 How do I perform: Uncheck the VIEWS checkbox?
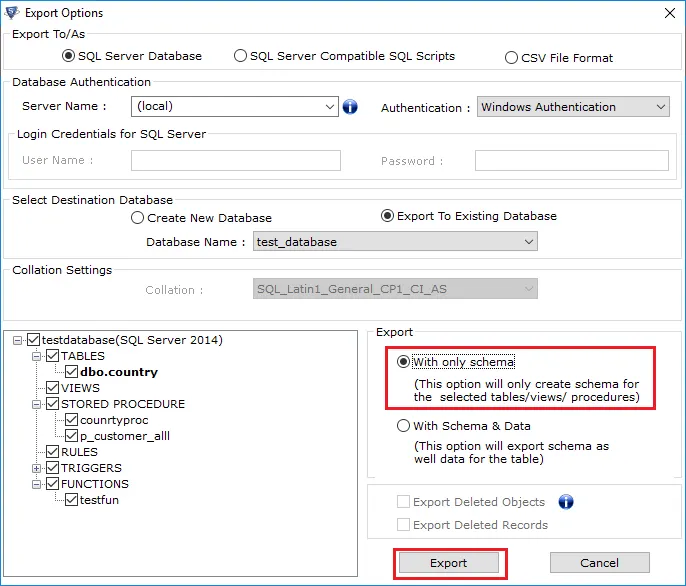52,388
